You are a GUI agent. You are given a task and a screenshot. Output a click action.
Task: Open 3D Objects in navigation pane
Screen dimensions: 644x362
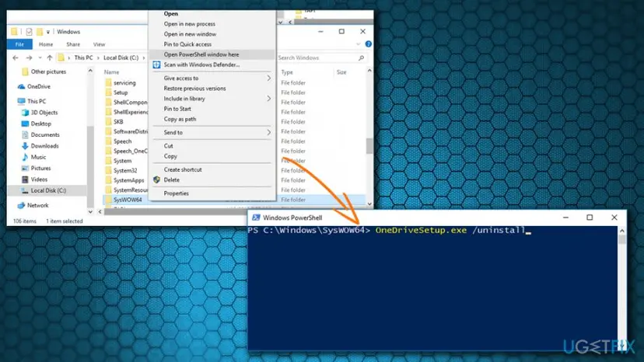[44, 113]
